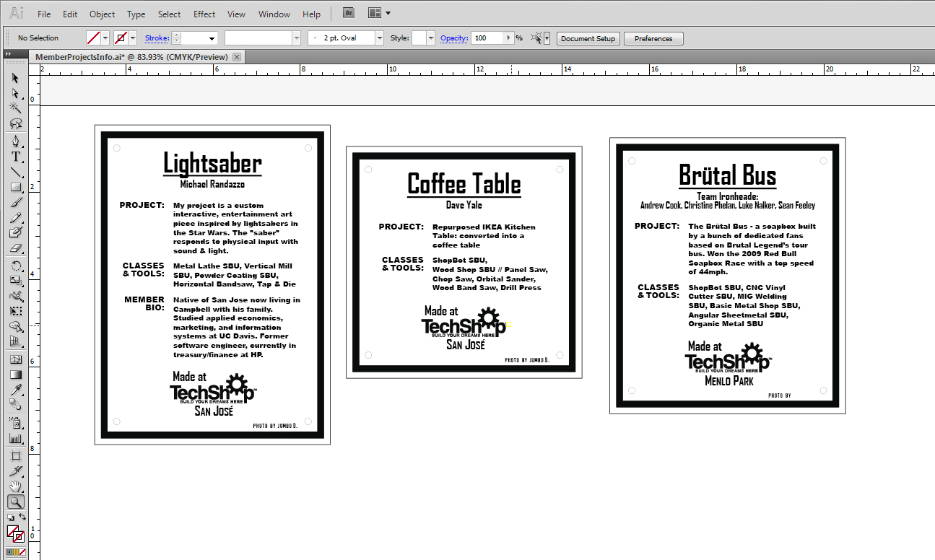Select the Paintbrush tool
Image resolution: width=935 pixels, height=560 pixels.
15,202
